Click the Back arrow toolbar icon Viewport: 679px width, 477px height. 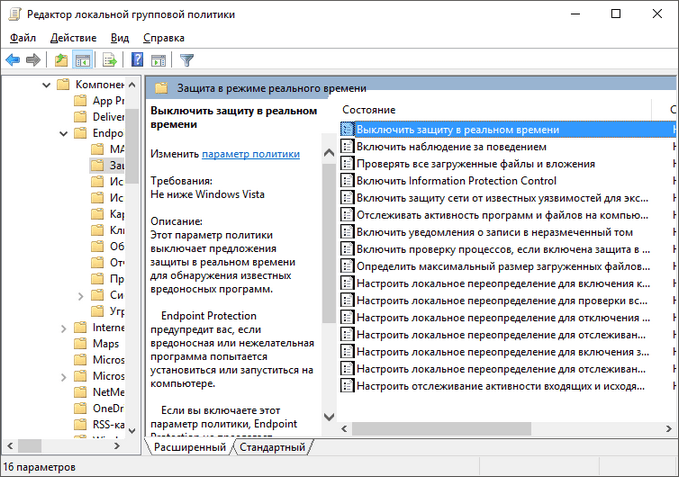point(13,60)
